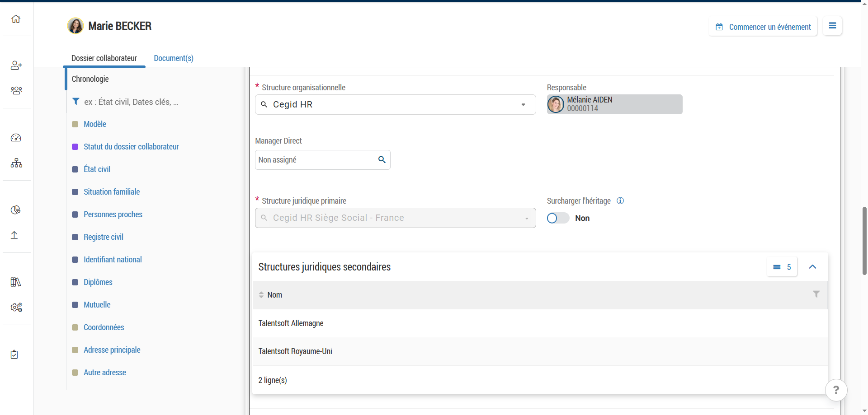The image size is (868, 415).
Task: Open the dashboard gauge icon
Action: click(16, 138)
